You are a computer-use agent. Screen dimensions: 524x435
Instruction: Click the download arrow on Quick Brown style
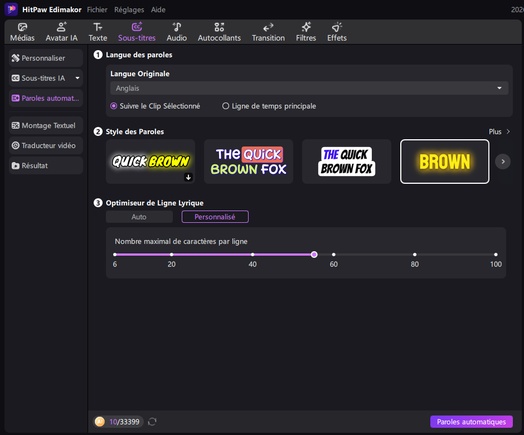pyautogui.click(x=188, y=177)
